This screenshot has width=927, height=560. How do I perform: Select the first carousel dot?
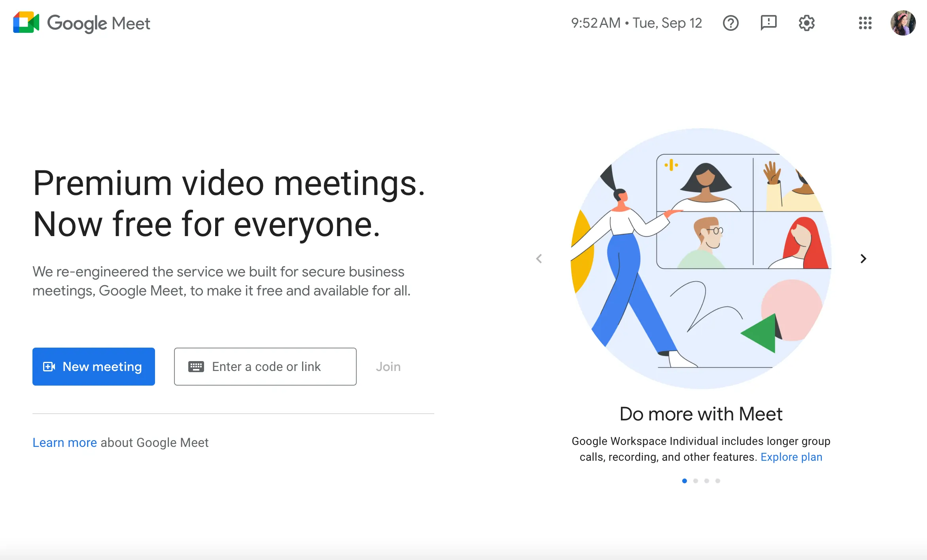click(685, 481)
